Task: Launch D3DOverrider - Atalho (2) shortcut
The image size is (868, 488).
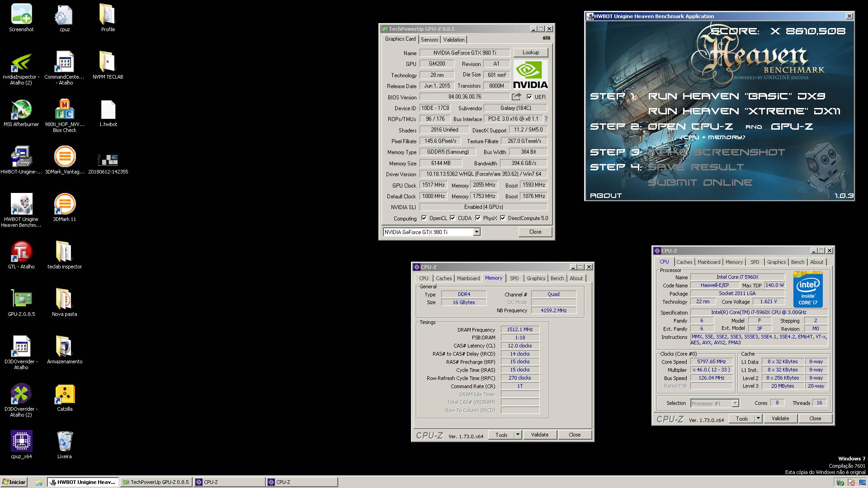Action: (21, 400)
